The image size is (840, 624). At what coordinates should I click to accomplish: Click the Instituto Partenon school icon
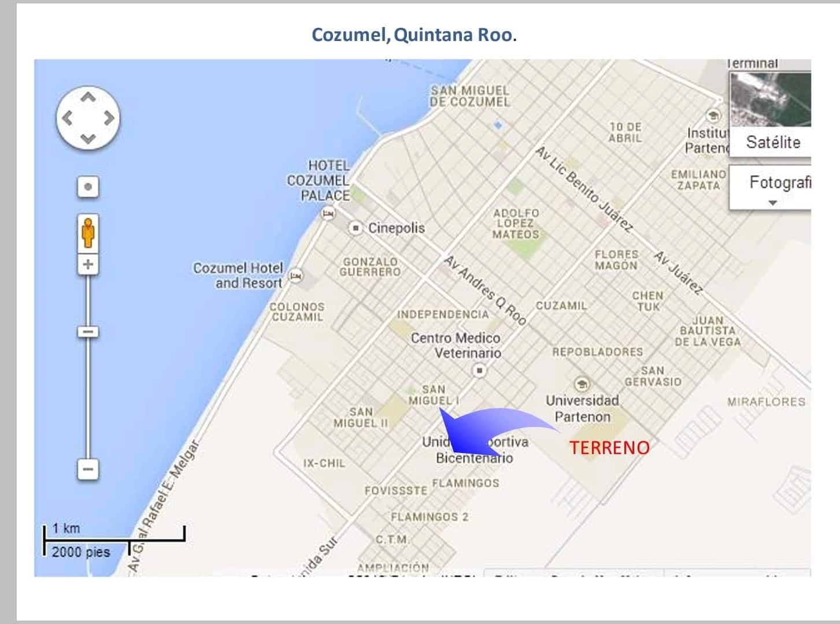[x=713, y=115]
